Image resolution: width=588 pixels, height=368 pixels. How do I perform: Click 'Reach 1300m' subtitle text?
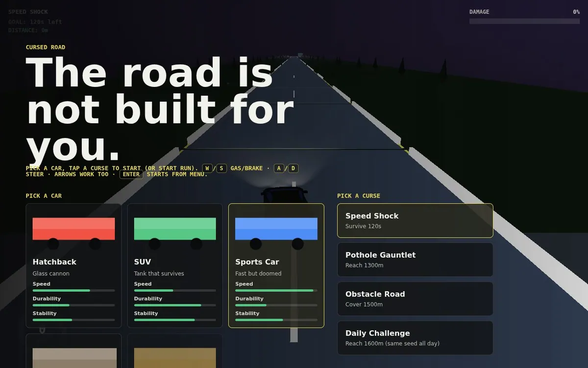[x=364, y=265]
